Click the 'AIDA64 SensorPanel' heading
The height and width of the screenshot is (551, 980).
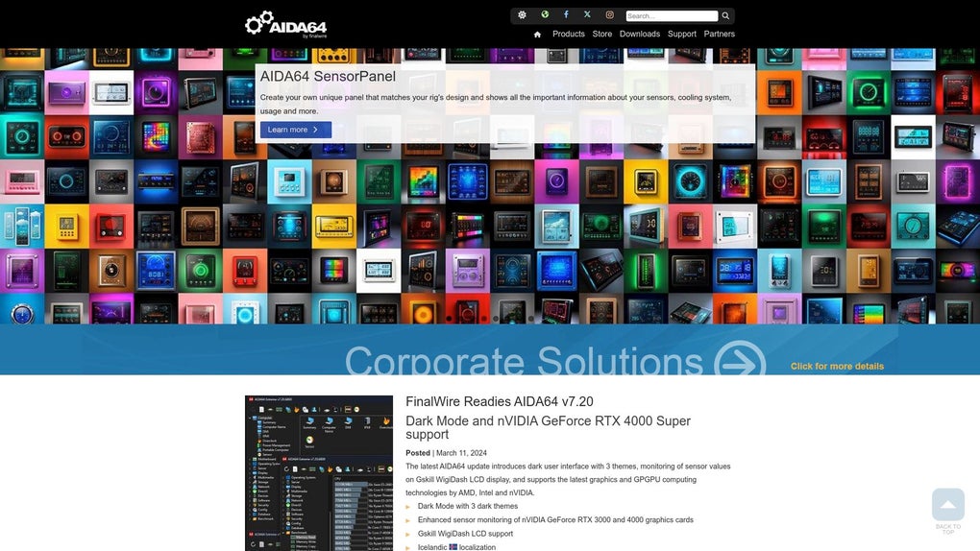pyautogui.click(x=328, y=76)
